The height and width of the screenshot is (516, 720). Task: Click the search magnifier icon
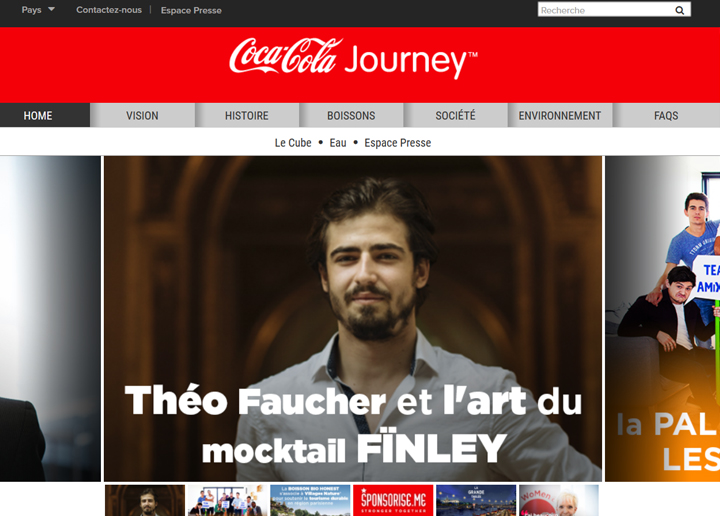click(679, 10)
